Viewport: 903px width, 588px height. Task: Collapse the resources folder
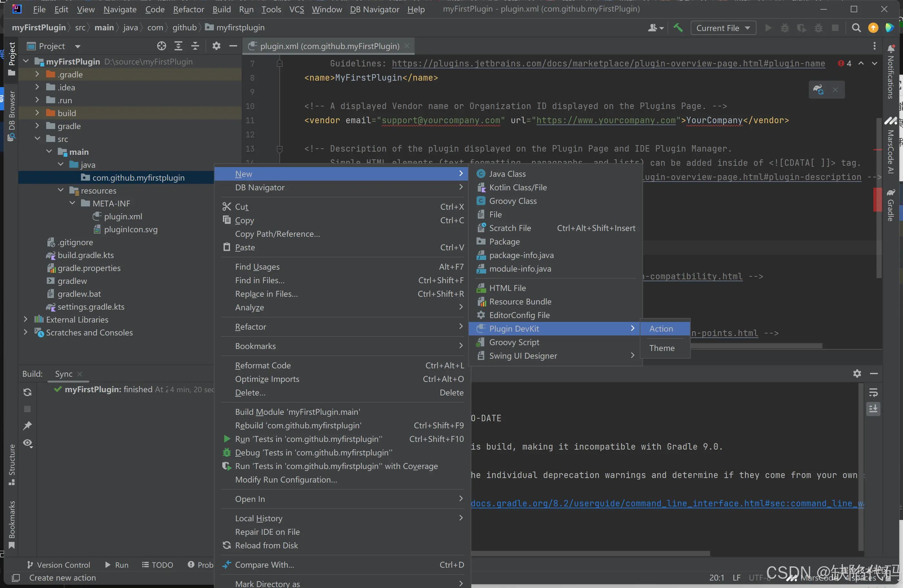point(61,190)
